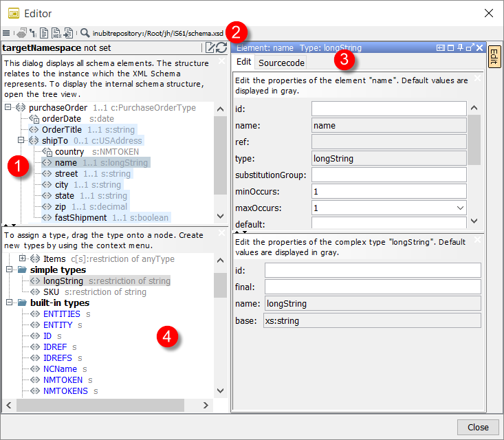Switch to the Edit tab
The image size is (504, 440).
[243, 62]
